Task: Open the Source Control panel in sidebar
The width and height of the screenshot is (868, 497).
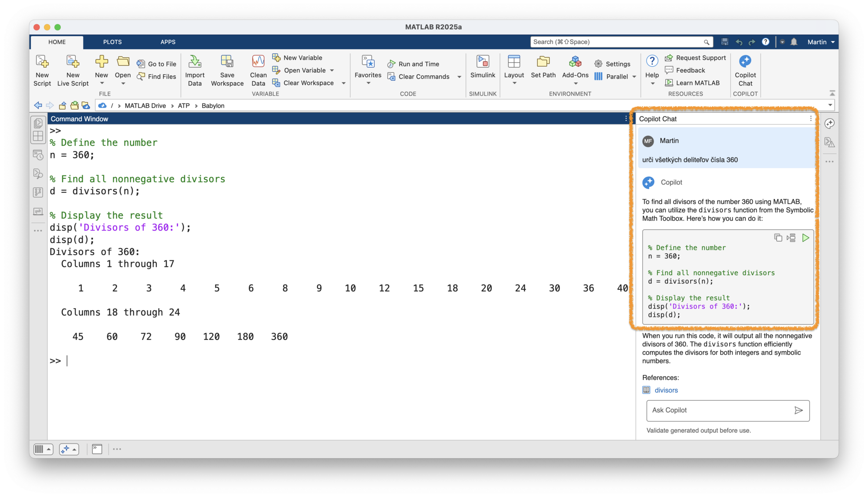Action: (38, 192)
